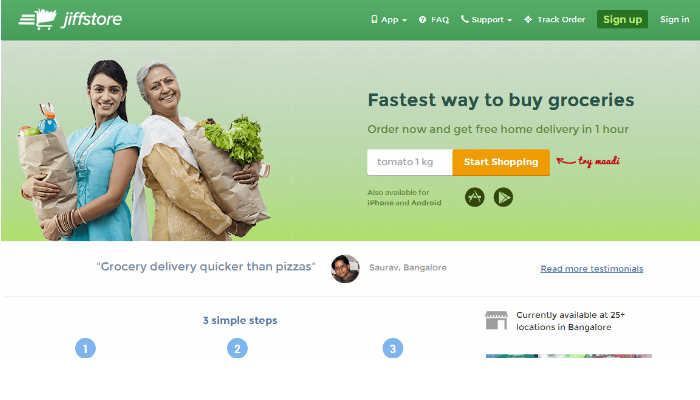Open the Google Play store icon
The height and width of the screenshot is (400, 700).
click(503, 197)
